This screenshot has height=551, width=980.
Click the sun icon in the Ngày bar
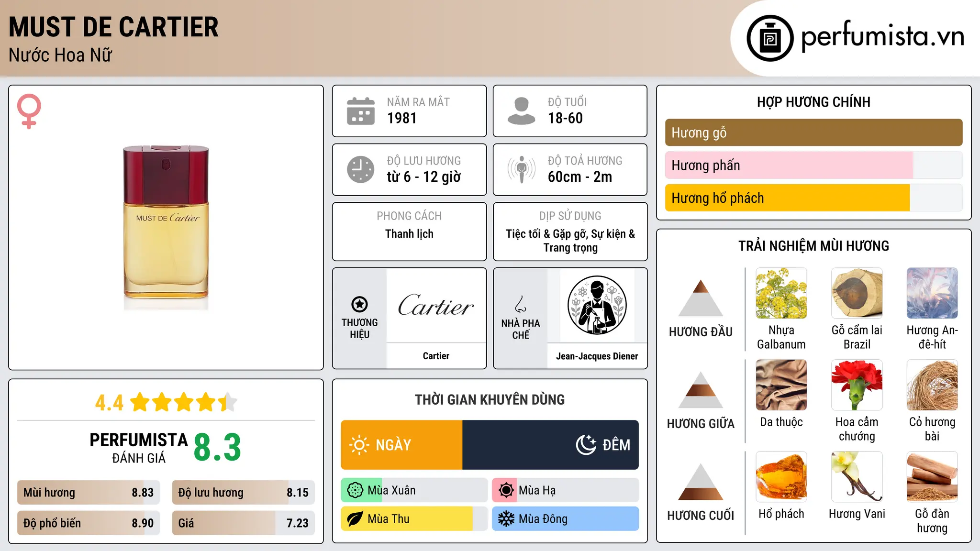(359, 445)
